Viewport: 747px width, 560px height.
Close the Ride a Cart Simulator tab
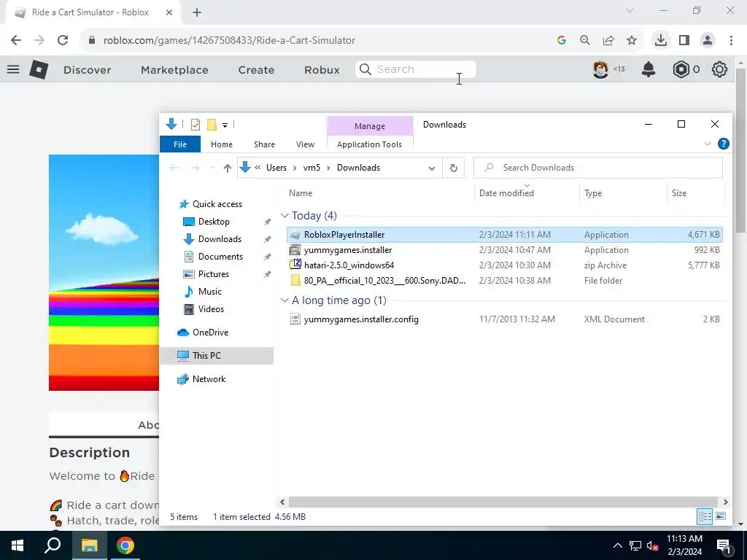(169, 13)
